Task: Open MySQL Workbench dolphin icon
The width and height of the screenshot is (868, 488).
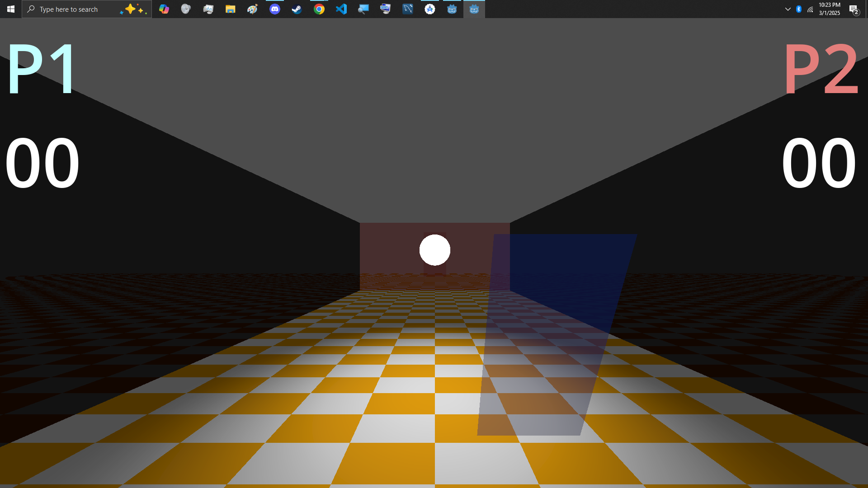Action: pos(408,9)
